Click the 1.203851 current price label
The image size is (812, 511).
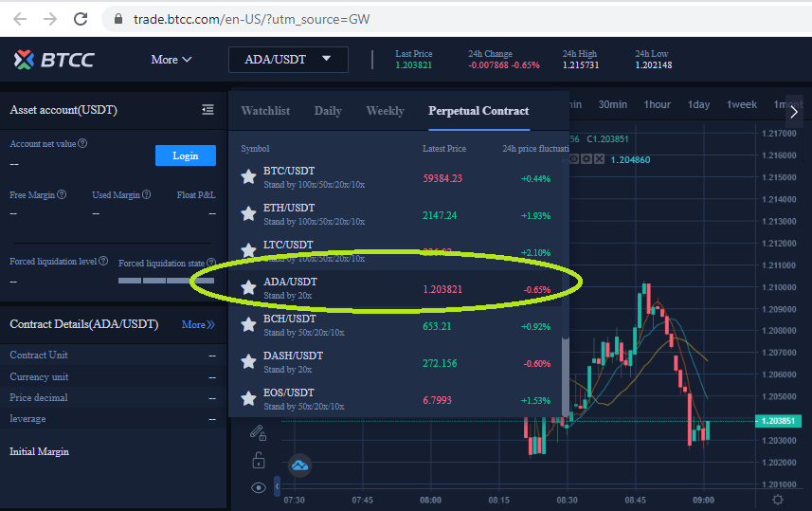tap(778, 421)
